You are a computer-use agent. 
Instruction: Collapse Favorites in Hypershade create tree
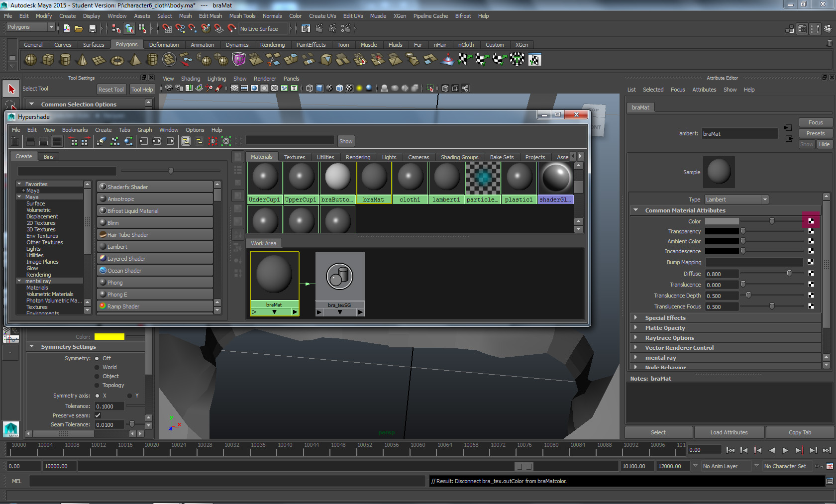(19, 184)
